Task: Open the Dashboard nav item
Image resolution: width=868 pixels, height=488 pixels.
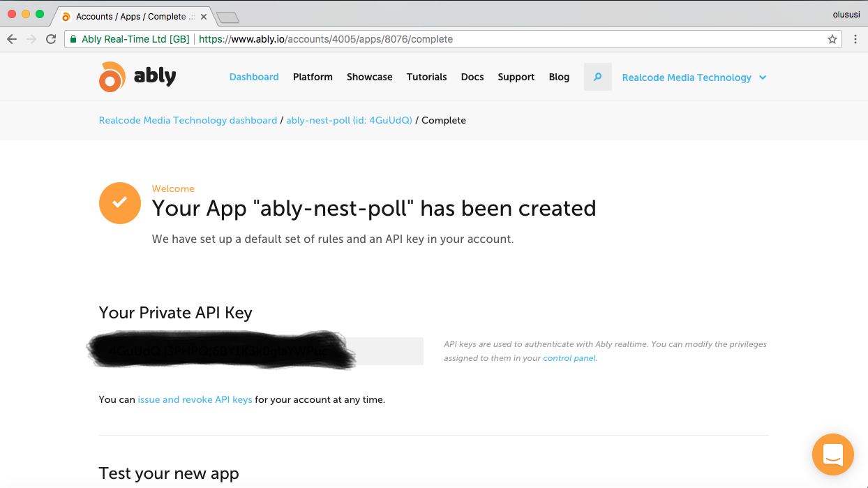Action: [x=254, y=77]
